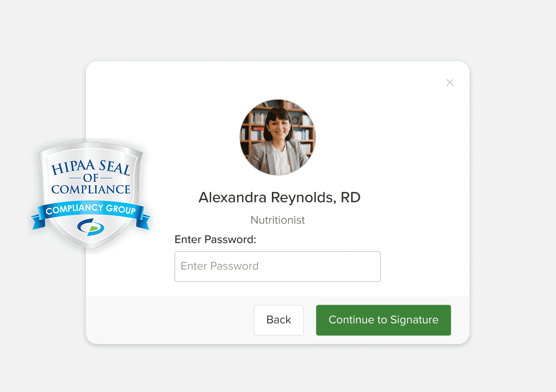Click the gray footer bar left of Back
556x392 pixels.
[x=169, y=320]
